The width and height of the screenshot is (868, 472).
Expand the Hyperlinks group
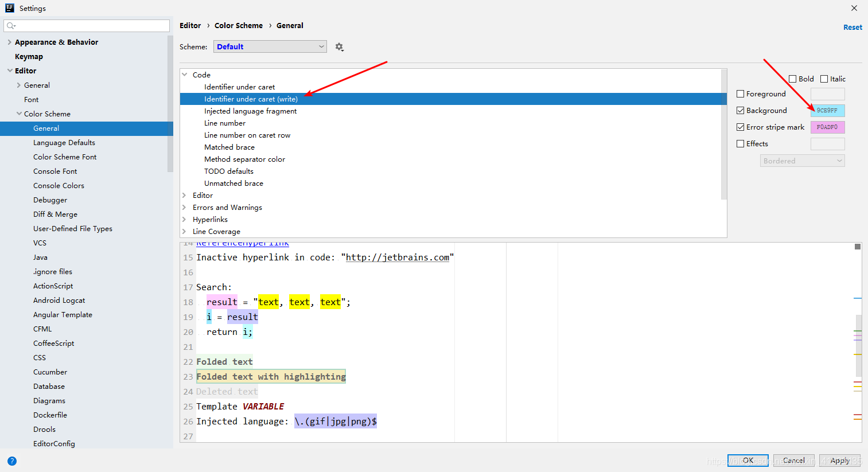tap(184, 220)
